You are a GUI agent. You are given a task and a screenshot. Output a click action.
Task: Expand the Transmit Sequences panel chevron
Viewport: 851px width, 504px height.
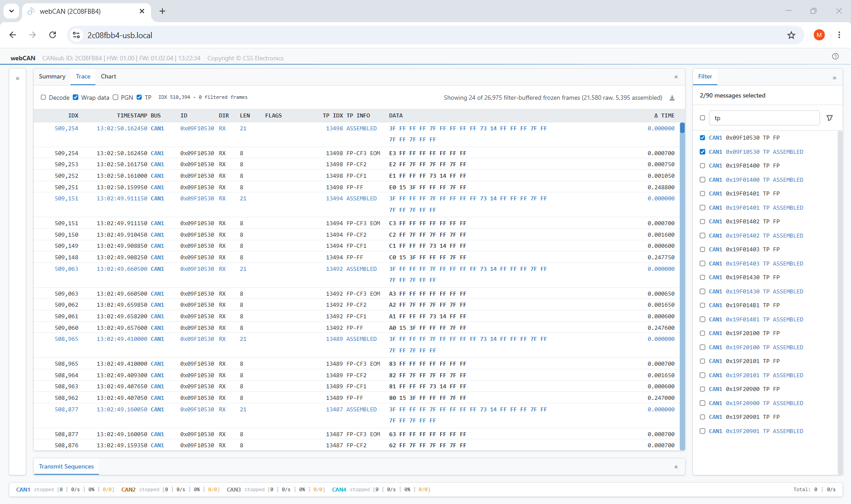tap(676, 467)
